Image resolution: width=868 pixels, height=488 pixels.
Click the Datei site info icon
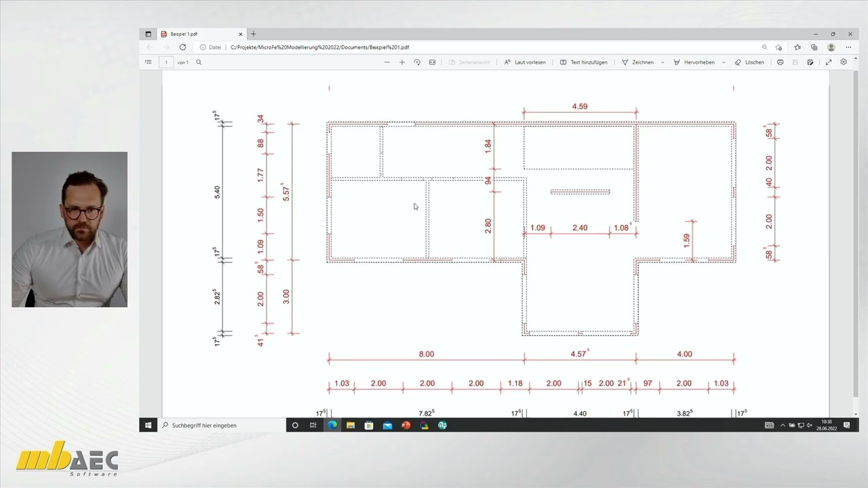pyautogui.click(x=211, y=47)
